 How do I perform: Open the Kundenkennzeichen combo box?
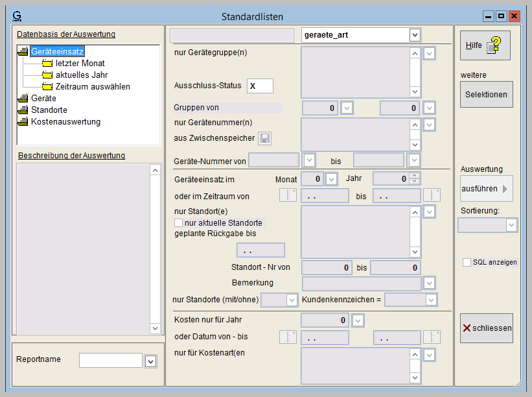(x=431, y=300)
